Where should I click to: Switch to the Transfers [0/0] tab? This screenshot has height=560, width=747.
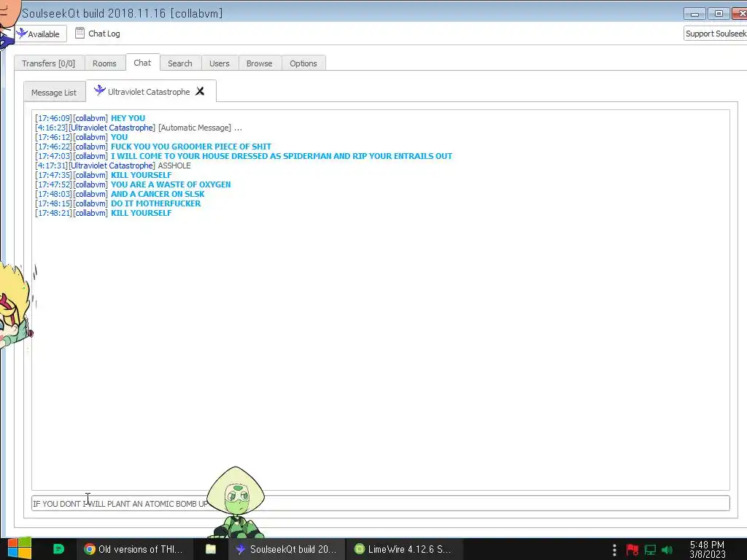49,63
